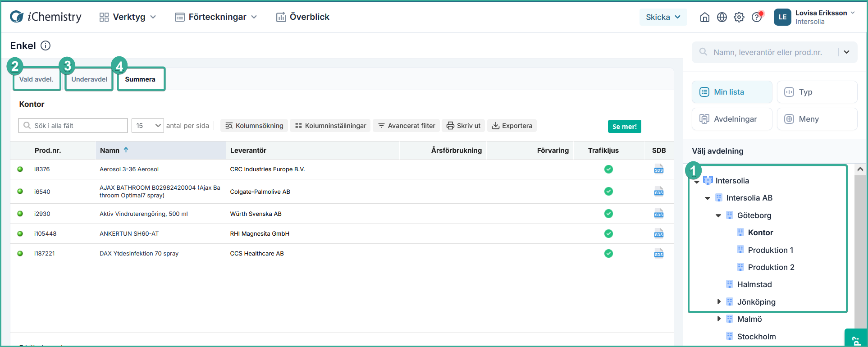Open SDS document for Aktiv Vindrutere­ngöring
Image resolution: width=868 pixels, height=347 pixels.
659,214
